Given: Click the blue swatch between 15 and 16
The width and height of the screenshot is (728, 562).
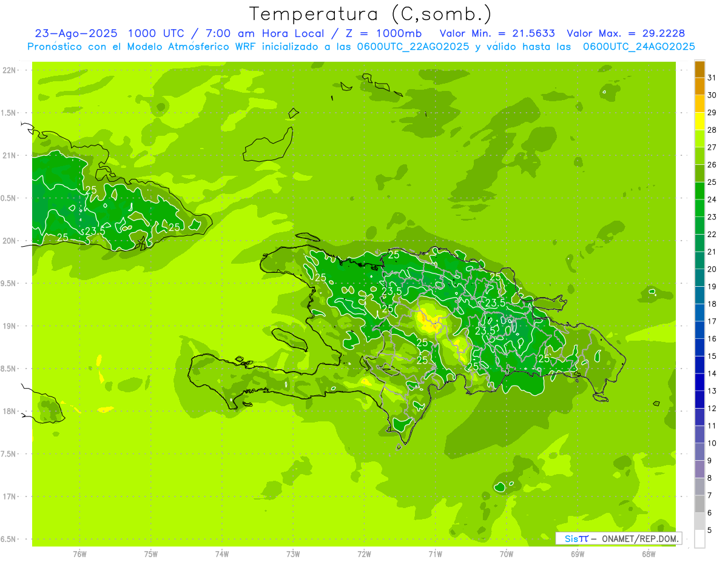Looking at the screenshot, I should pos(699,347).
